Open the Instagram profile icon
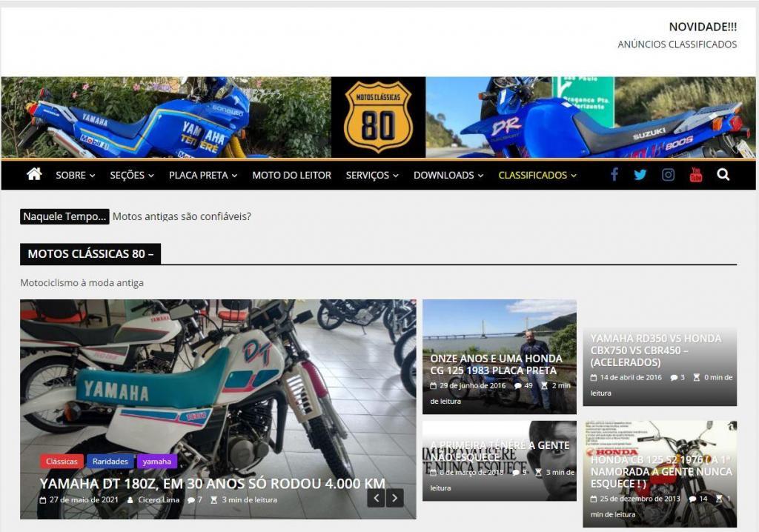This screenshot has width=759, height=532. point(668,175)
